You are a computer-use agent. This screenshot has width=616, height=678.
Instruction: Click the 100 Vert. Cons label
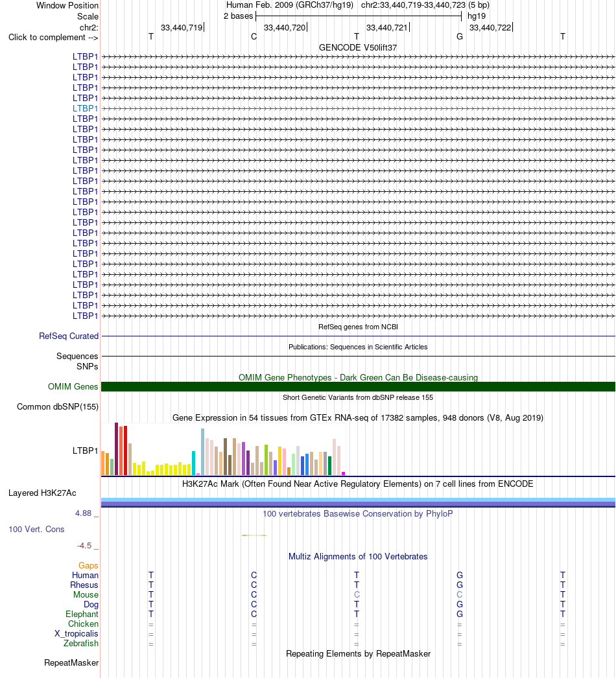(x=36, y=530)
